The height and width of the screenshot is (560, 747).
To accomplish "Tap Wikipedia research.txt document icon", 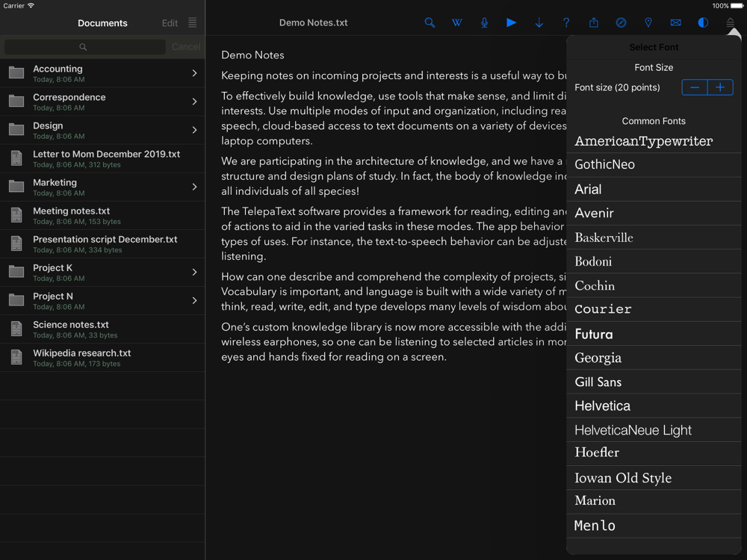I will [x=16, y=357].
